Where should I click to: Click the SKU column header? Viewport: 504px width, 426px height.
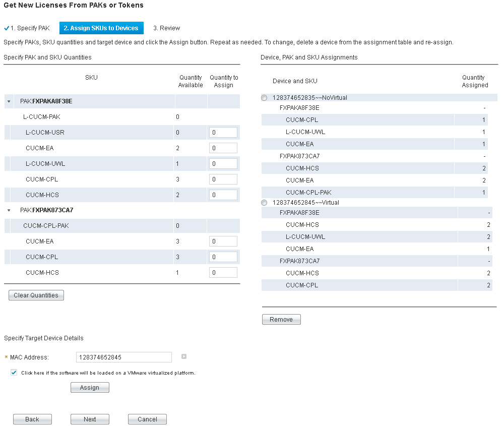[91, 78]
